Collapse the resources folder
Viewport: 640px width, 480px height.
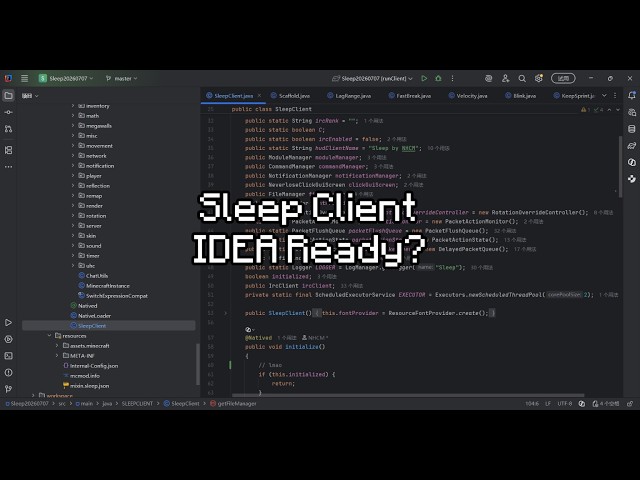[x=49, y=336]
